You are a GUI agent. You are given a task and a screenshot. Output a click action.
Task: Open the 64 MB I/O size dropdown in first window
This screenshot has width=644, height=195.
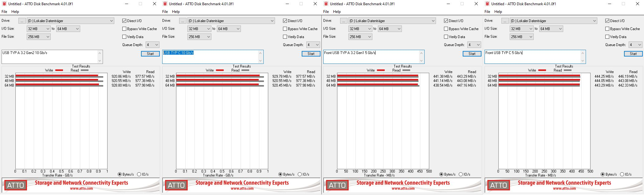68,29
